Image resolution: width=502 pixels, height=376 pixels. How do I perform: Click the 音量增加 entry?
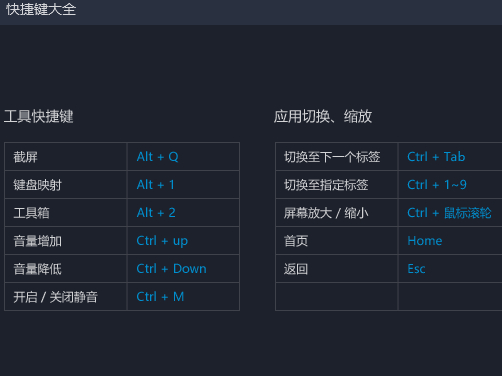coord(37,241)
